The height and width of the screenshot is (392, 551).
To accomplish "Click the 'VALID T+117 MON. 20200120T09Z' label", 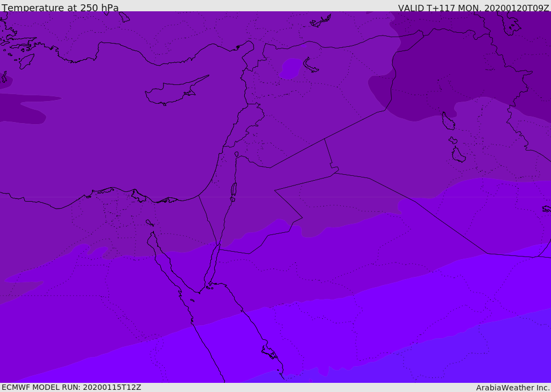I will pos(474,8).
